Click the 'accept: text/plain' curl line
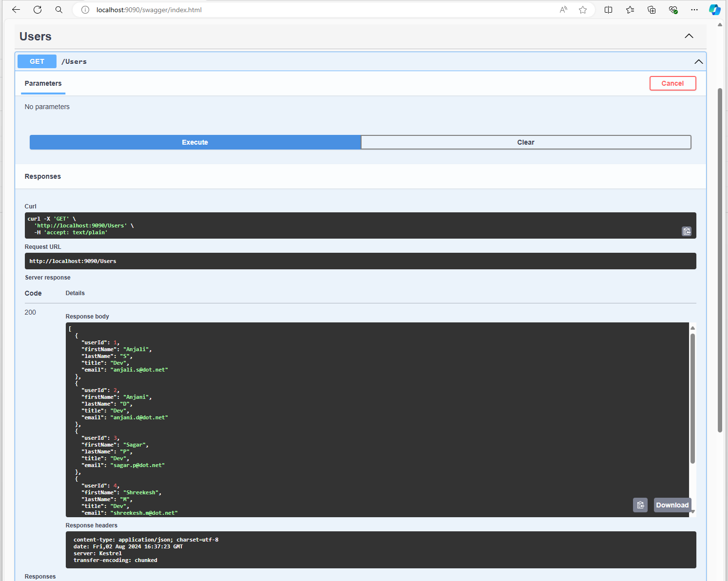 click(x=71, y=232)
